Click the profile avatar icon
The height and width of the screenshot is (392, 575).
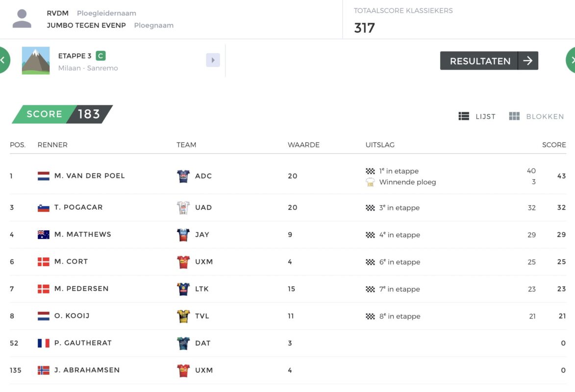click(22, 19)
